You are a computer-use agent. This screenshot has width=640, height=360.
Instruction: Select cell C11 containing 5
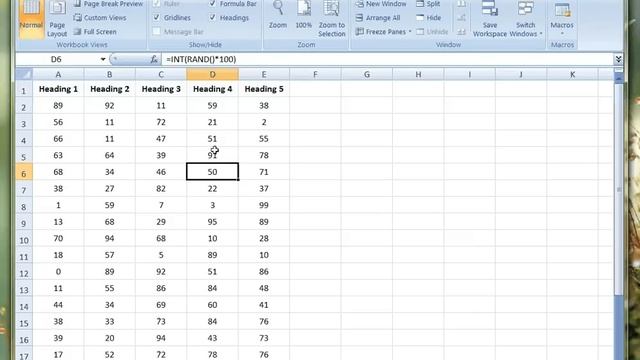coord(161,255)
